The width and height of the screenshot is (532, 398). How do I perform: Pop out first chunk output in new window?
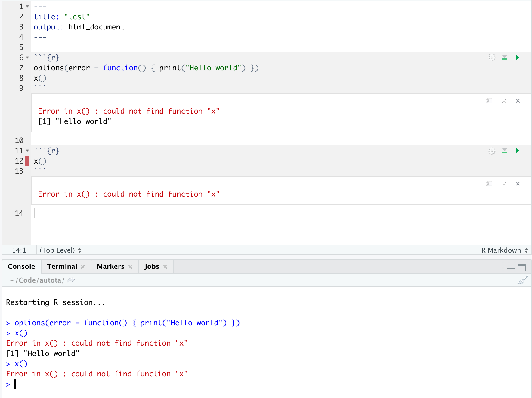(489, 101)
